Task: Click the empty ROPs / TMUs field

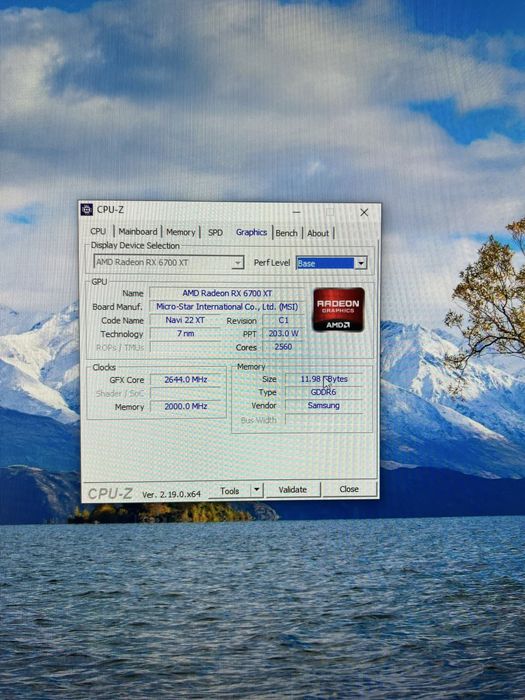Action: coord(185,347)
